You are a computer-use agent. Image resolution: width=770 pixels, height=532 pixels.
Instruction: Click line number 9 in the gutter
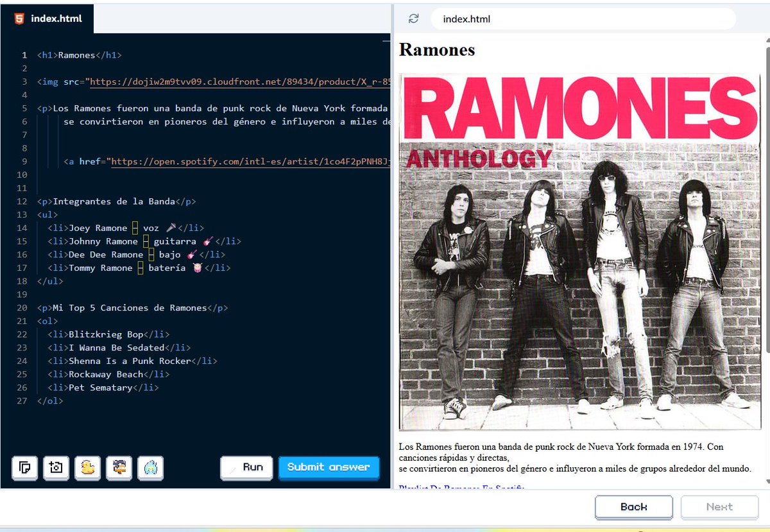coord(24,162)
